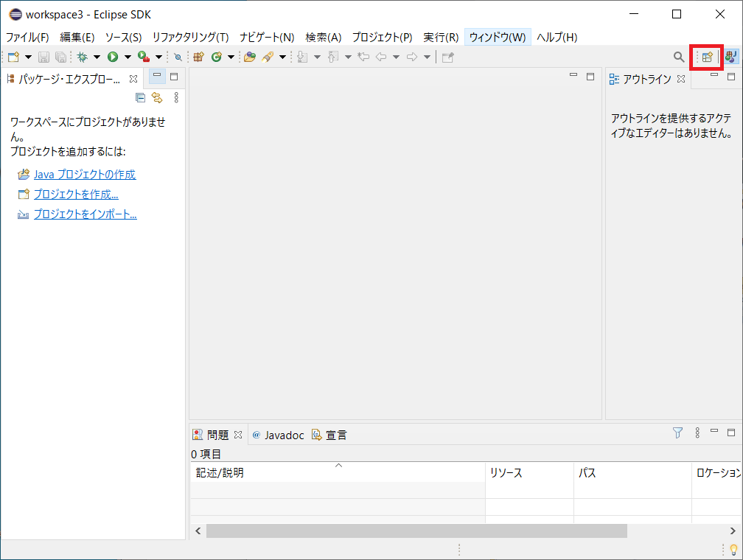Click the Pin Editor toolbar icon
The height and width of the screenshot is (560, 743).
[x=448, y=57]
